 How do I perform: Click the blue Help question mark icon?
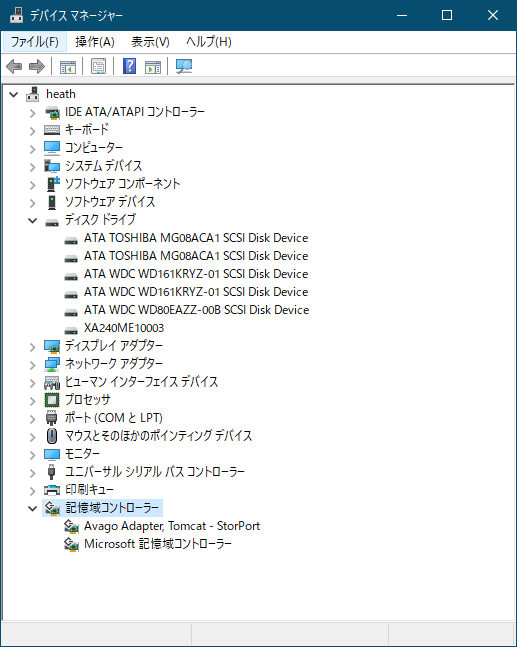tap(130, 66)
